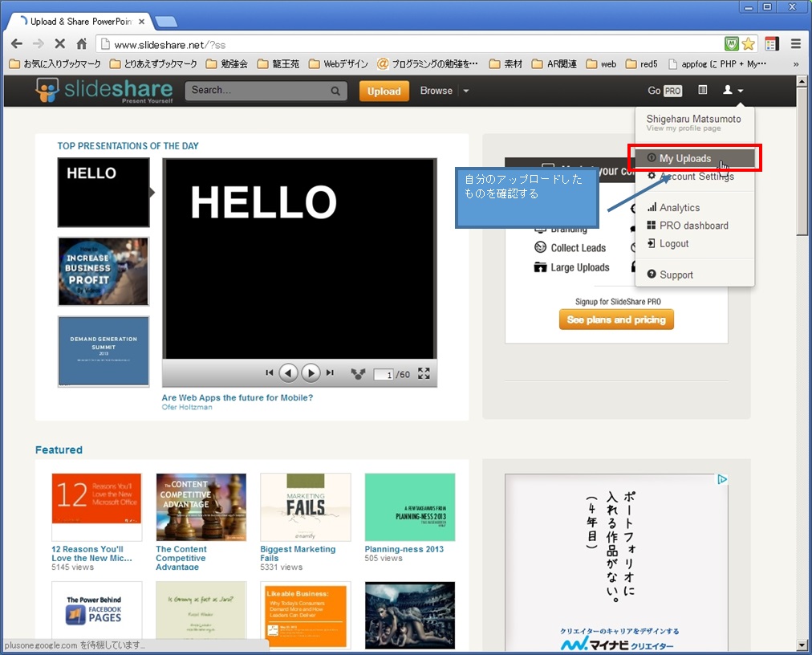Image resolution: width=812 pixels, height=655 pixels.
Task: Open the Webデザイン bookmark folder
Action: [339, 64]
